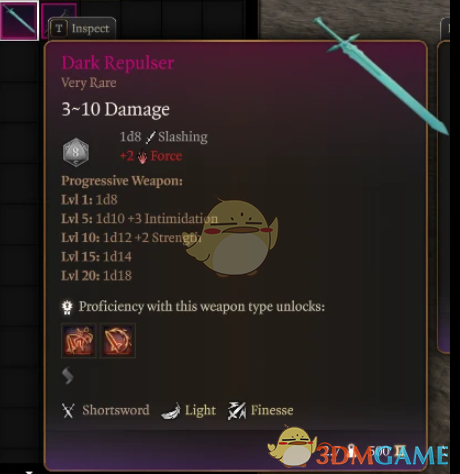Click the Finesse label text
The width and height of the screenshot is (460, 474).
click(272, 410)
